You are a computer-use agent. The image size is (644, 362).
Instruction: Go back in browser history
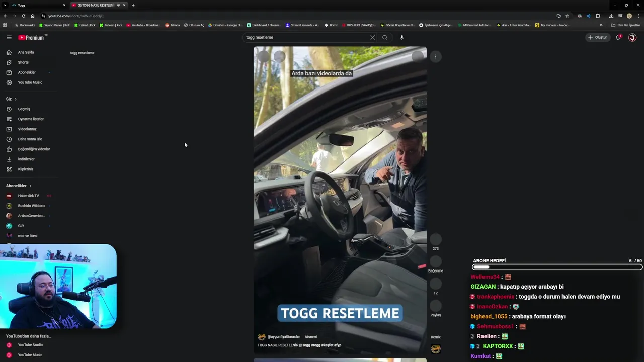[6, 16]
